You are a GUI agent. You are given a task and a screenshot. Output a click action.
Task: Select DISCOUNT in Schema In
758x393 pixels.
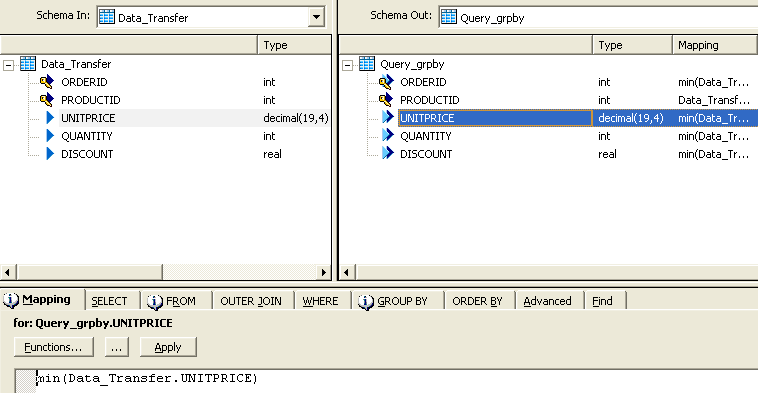point(87,154)
